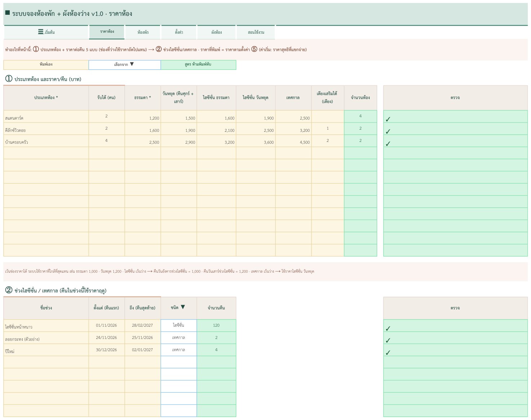The image size is (531, 420).
Task: Select the checkmark for บ้านครอบครัว row
Action: coord(388,144)
